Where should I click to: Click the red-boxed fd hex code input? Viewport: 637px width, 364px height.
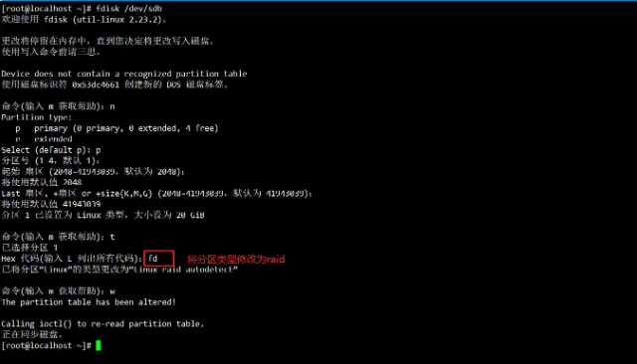click(x=159, y=259)
